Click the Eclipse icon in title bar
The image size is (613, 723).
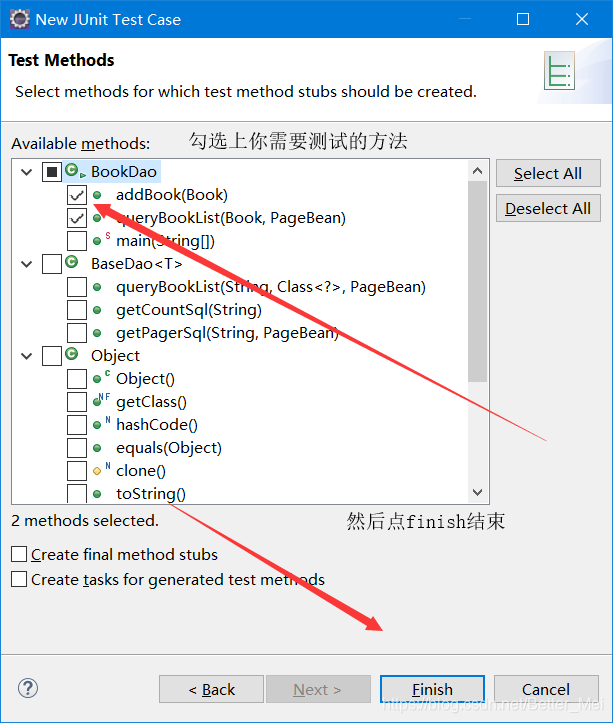20,19
